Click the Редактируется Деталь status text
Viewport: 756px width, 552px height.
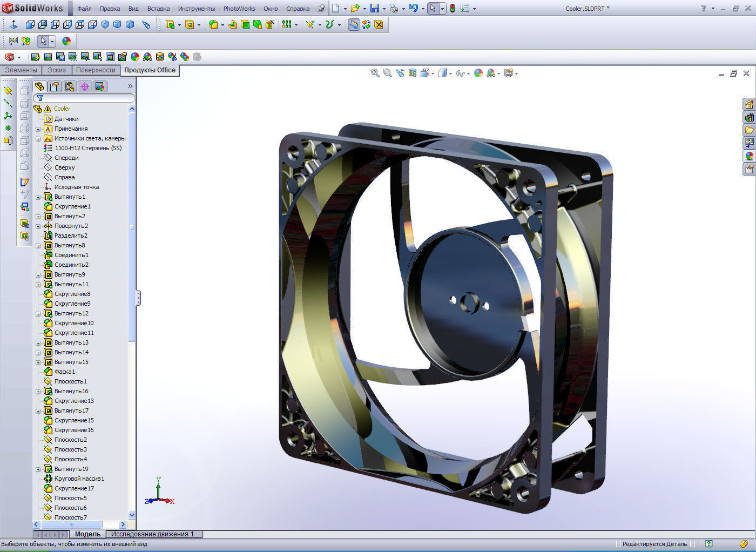[x=654, y=544]
